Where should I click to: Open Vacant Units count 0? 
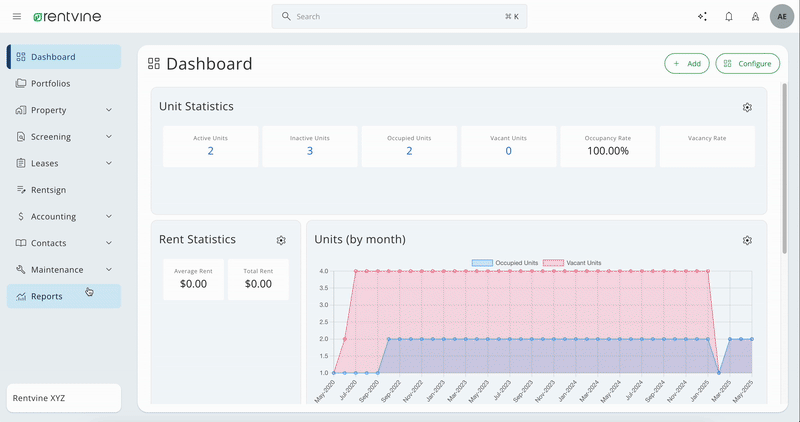click(508, 151)
